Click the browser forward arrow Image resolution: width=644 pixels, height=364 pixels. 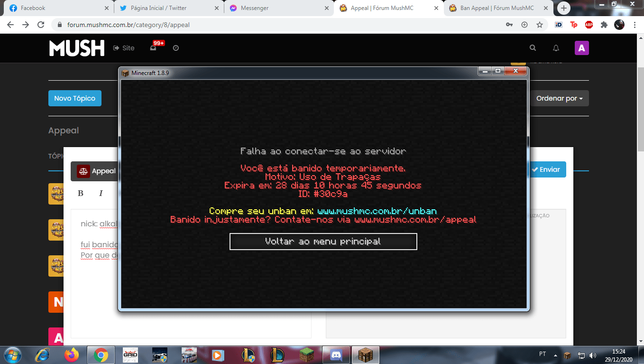[26, 25]
